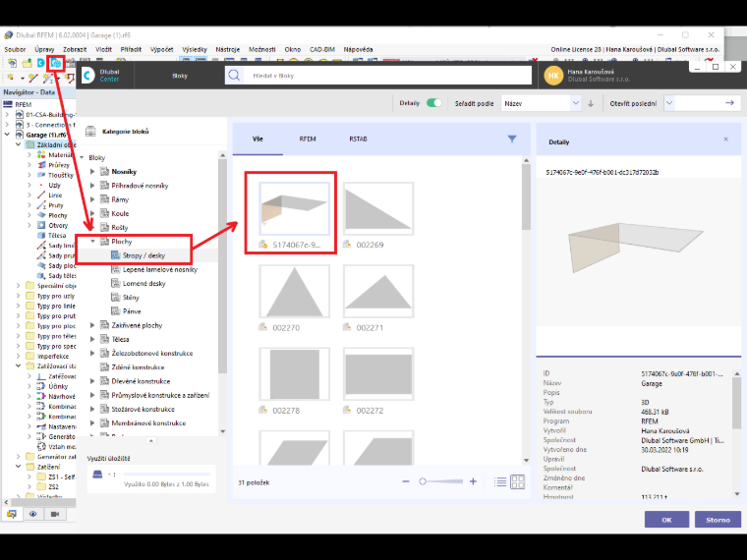Click the Kategorie bloků icon
747x560 pixels.
click(x=90, y=131)
